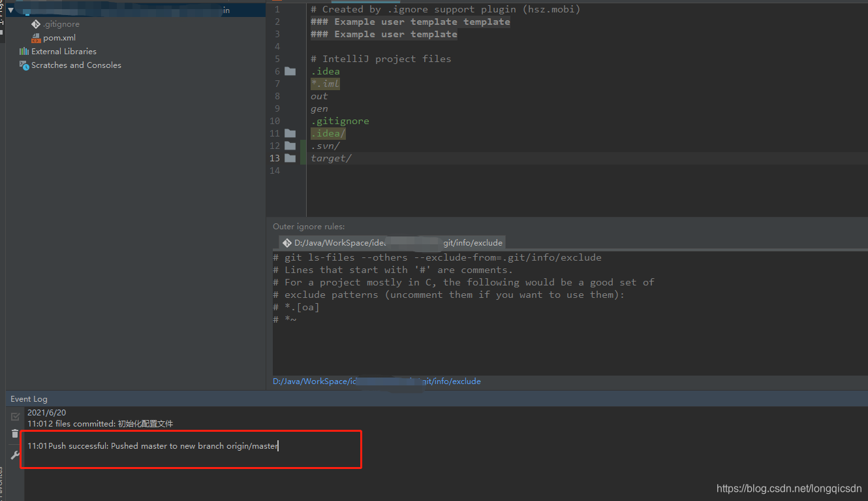Click the External Libraries bar-chart icon

24,51
